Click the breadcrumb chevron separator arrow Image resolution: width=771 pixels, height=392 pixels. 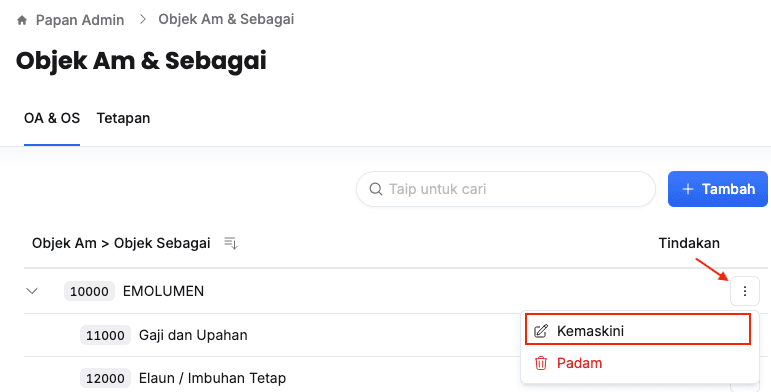coord(143,19)
